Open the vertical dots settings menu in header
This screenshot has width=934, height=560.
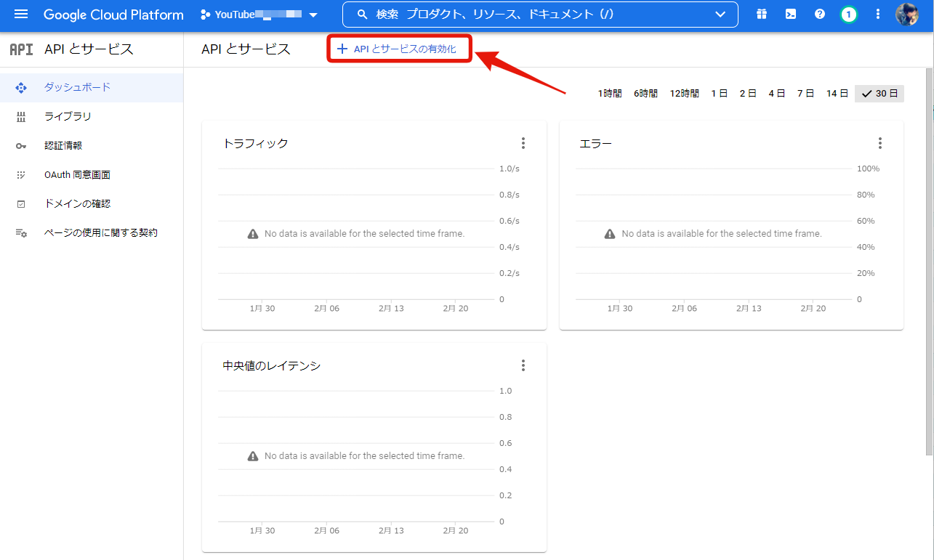click(x=878, y=15)
